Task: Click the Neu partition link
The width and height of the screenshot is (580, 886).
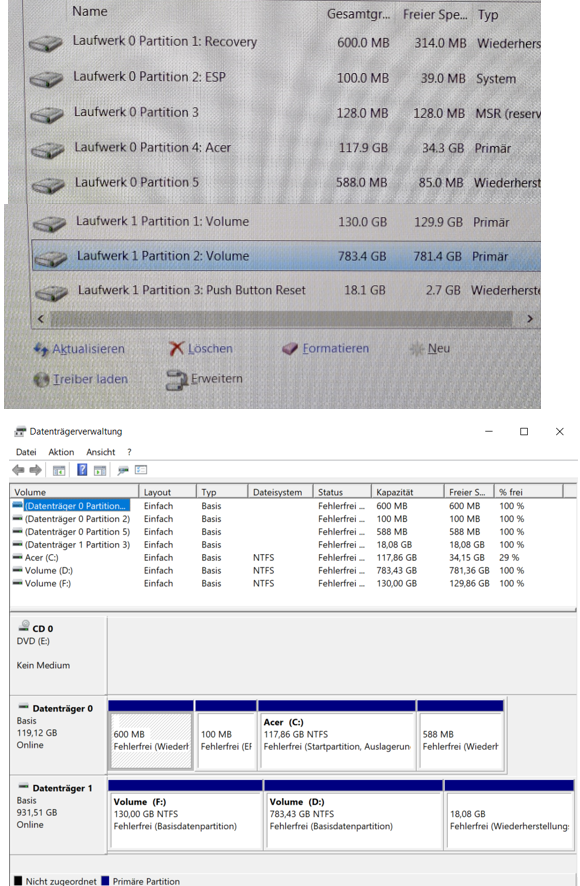Action: [430, 349]
